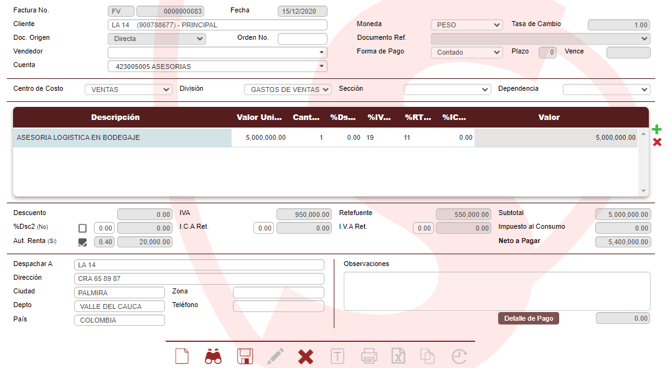Click the %IV... column header
The width and height of the screenshot is (670, 368).
379,117
